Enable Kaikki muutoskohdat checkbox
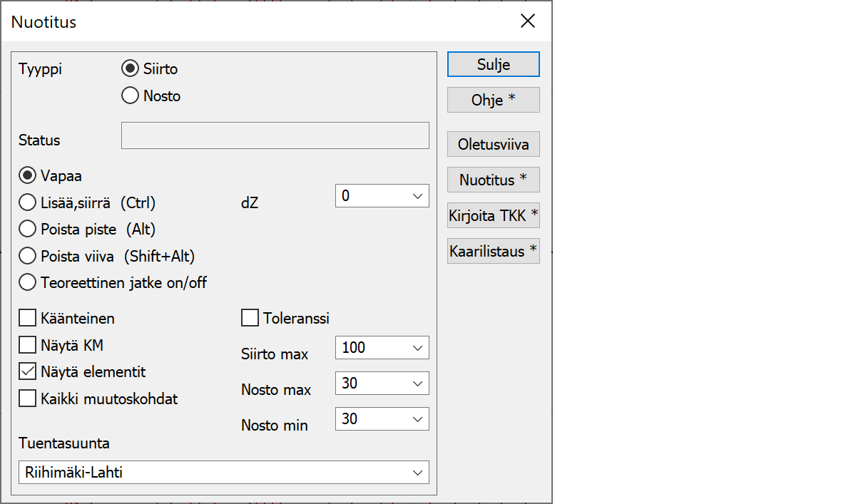Viewport: 856px width, 504px height. (x=28, y=398)
